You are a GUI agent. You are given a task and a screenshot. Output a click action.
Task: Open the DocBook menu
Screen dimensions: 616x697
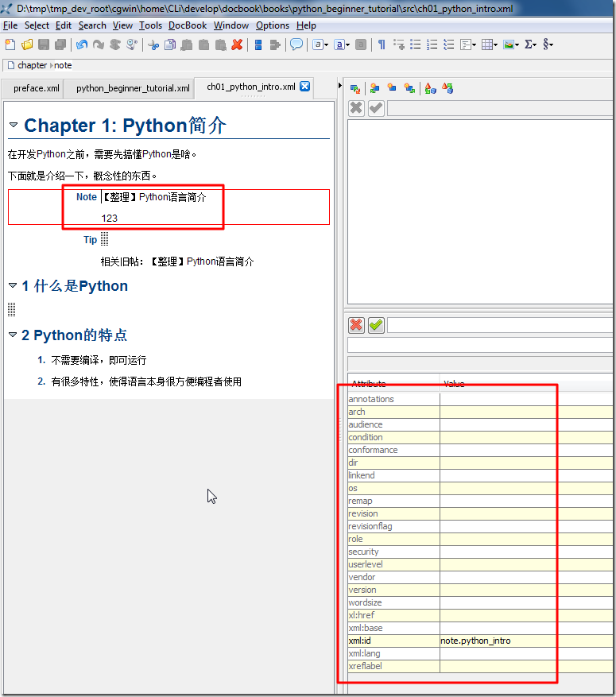click(187, 25)
